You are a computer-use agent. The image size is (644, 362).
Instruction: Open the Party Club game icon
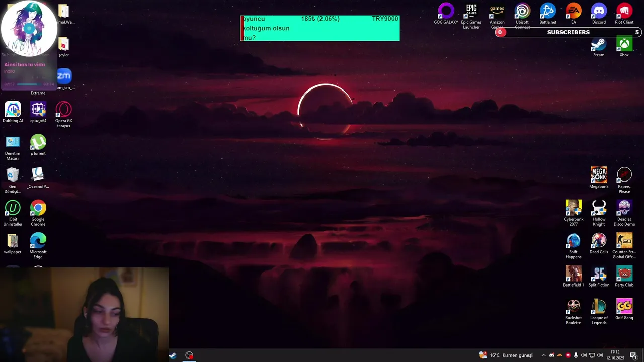tap(624, 277)
